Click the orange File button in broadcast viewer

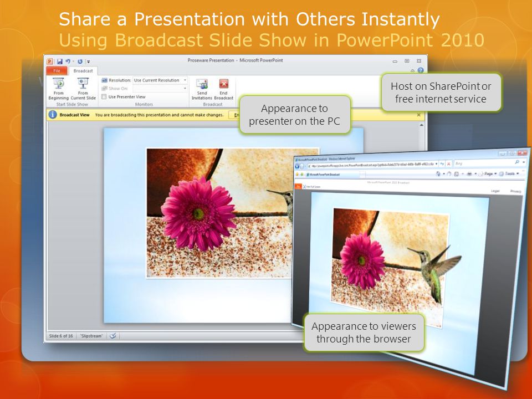point(298,186)
